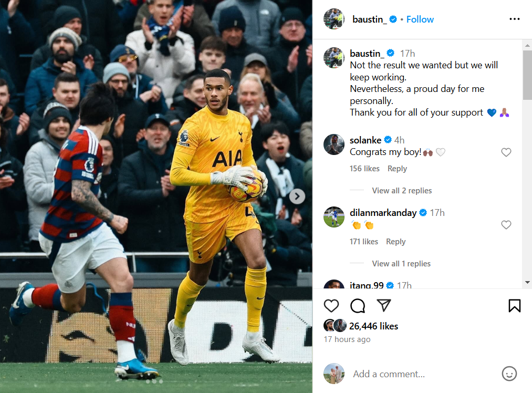Image resolution: width=532 pixels, height=393 pixels.
Task: Open dilanmarkanday's profile avatar
Action: pos(334,217)
